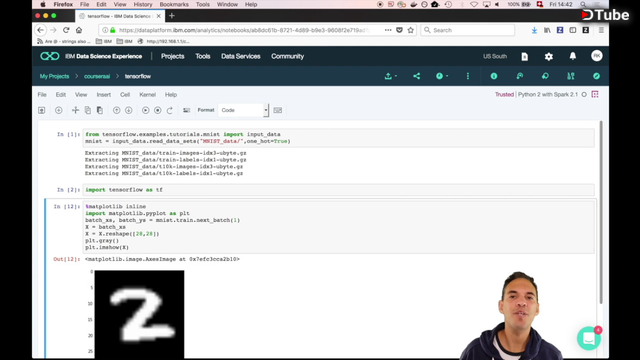Open the RK user avatar menu
640x360 pixels.
(597, 56)
